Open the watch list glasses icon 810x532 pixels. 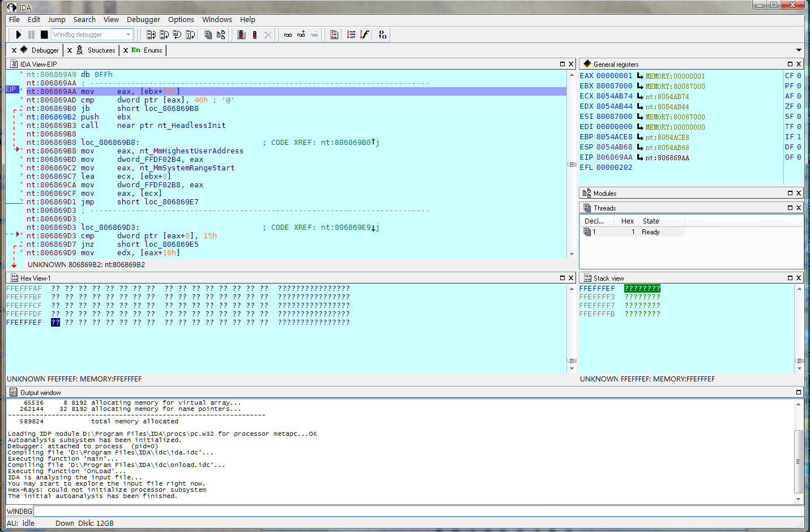click(x=288, y=35)
